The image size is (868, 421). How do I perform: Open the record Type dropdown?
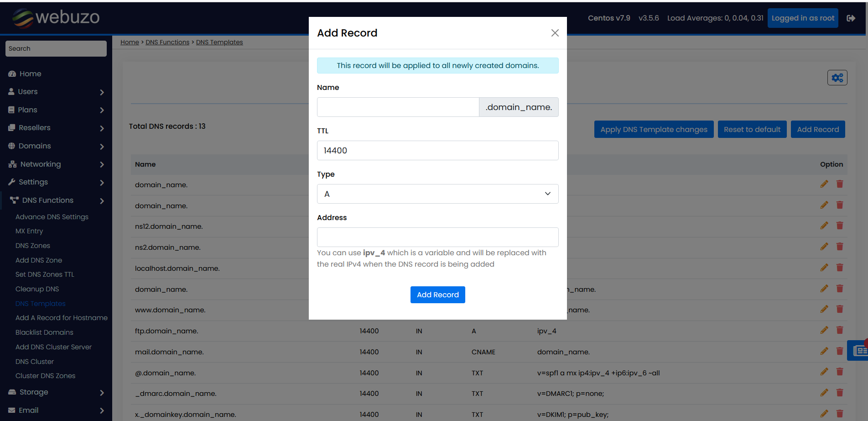click(437, 194)
